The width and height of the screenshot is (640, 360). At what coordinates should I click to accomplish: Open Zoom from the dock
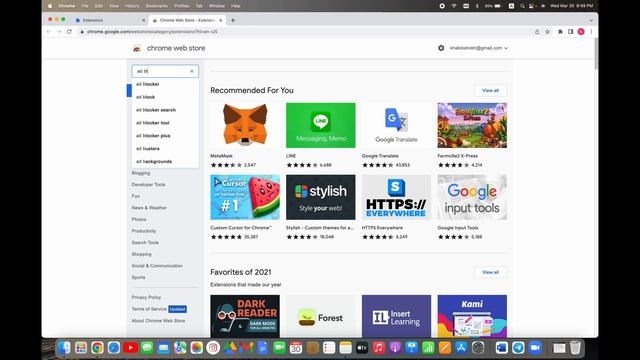[x=535, y=347]
